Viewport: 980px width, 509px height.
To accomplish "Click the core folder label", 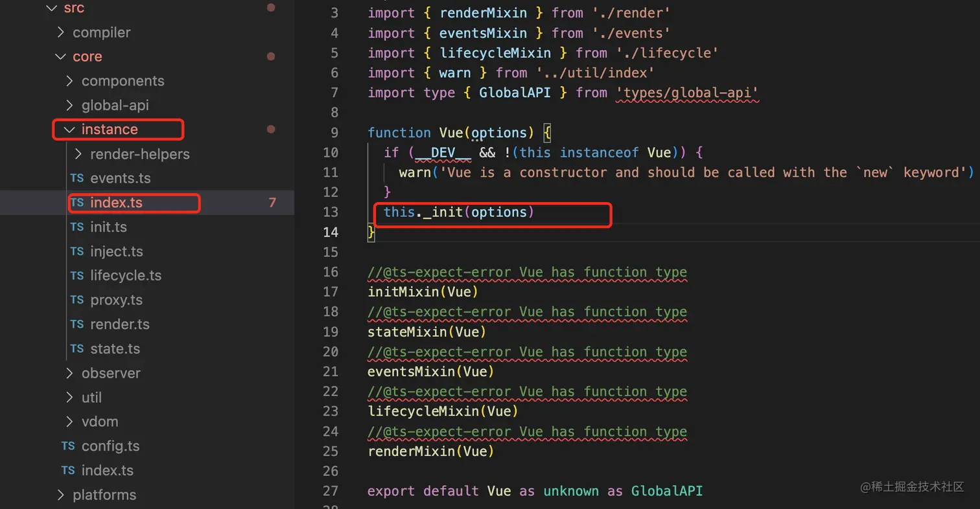I will 87,56.
